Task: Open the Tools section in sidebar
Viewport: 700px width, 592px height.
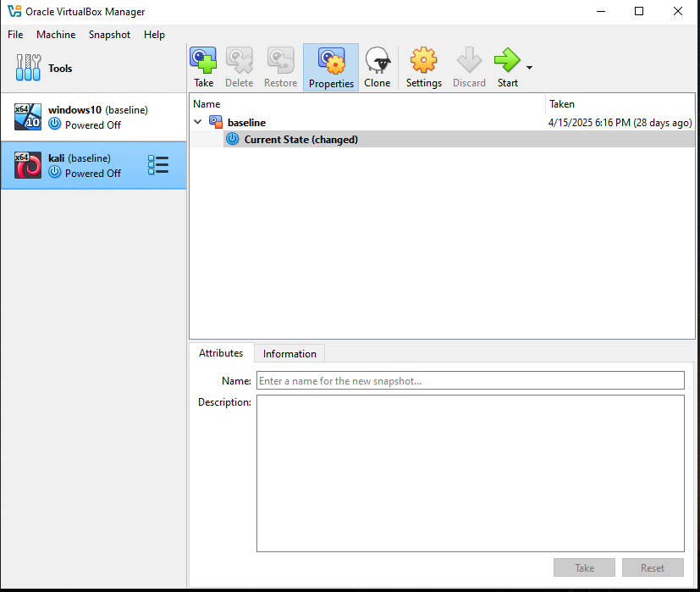Action: [93, 68]
